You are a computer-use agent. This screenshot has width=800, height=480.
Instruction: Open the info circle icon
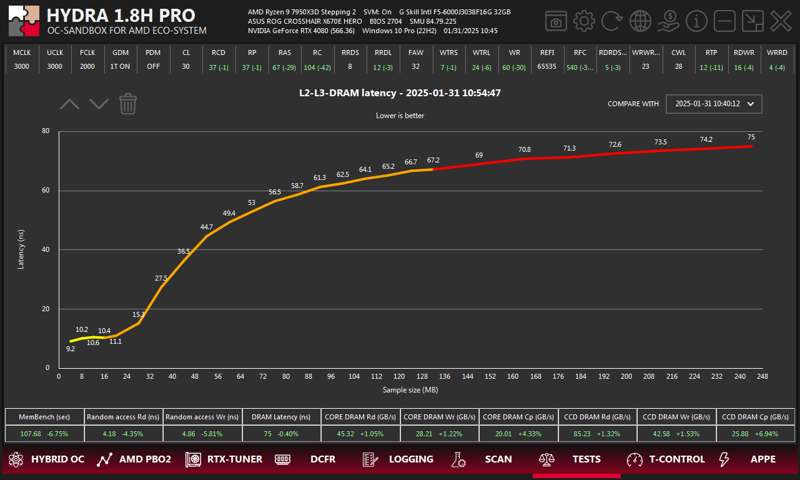tap(698, 21)
